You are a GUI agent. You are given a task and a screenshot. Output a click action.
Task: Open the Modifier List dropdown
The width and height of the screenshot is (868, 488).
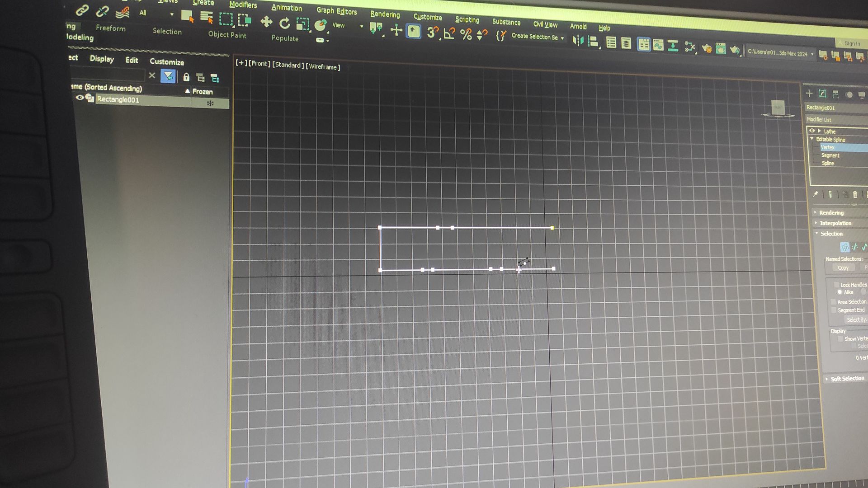tap(836, 120)
